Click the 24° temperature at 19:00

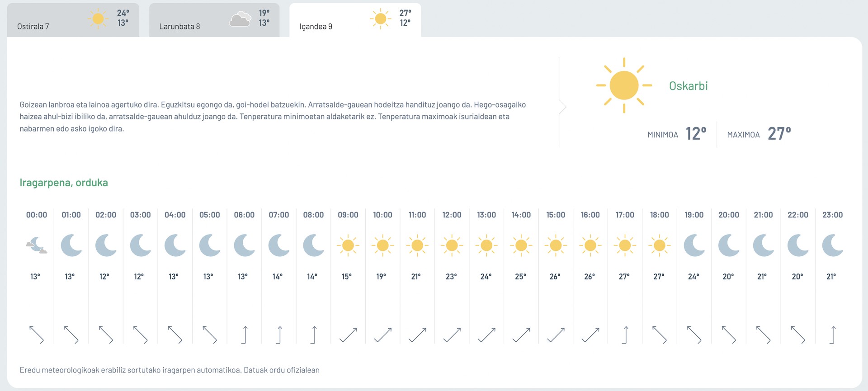pos(693,277)
